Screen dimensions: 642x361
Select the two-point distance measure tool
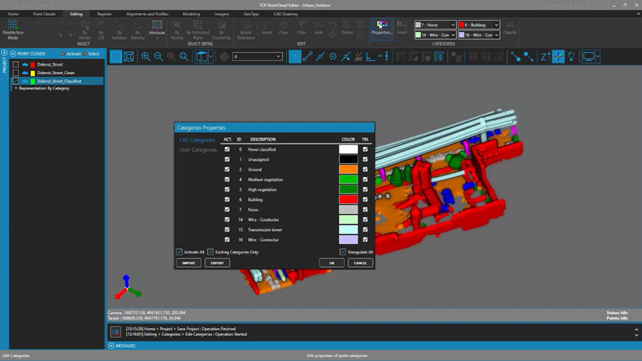tap(307, 56)
